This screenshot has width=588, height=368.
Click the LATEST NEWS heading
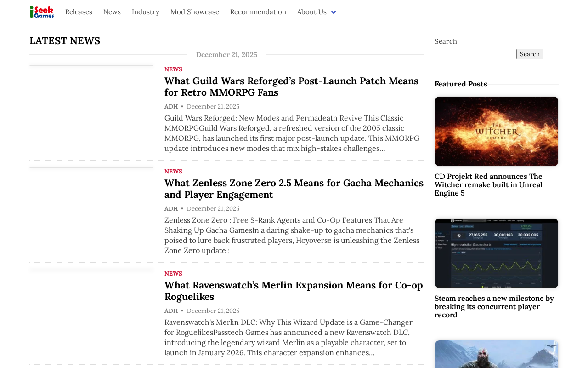(x=65, y=40)
